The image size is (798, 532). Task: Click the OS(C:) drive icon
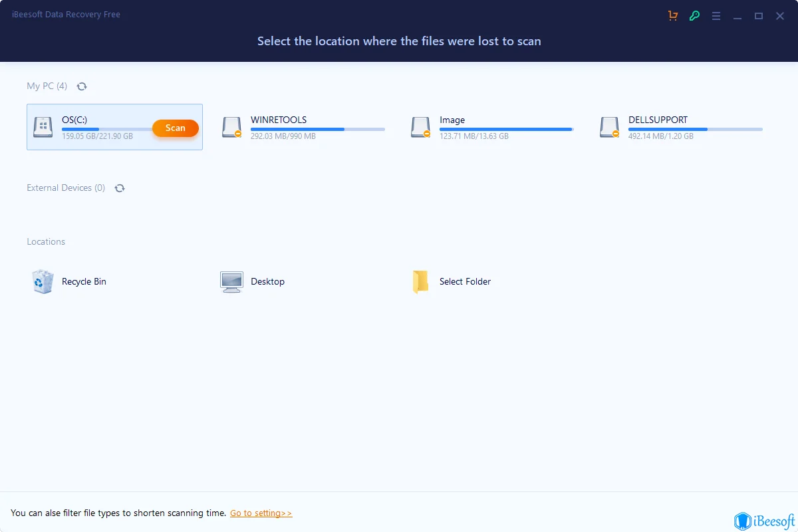[x=43, y=127]
